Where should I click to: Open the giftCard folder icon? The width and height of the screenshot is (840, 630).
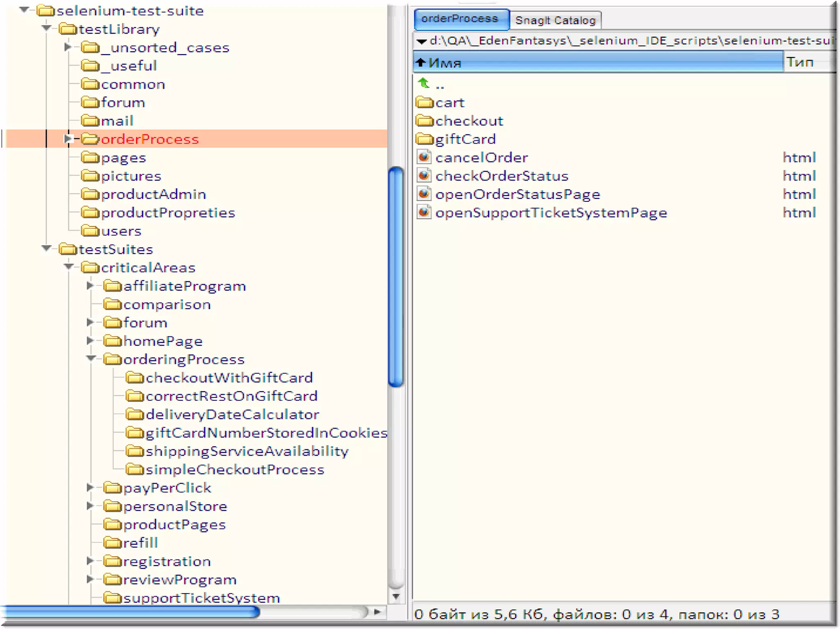(x=424, y=139)
